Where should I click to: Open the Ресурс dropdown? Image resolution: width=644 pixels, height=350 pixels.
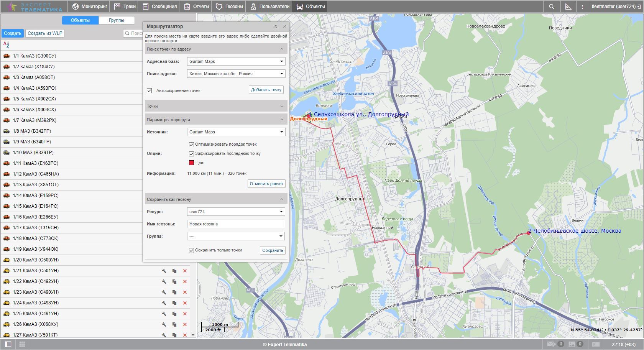pos(236,212)
